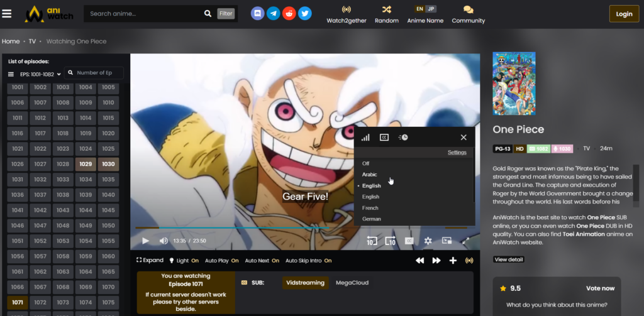Image resolution: width=644 pixels, height=316 pixels.
Task: Switch anime name to EN
Action: (419, 9)
